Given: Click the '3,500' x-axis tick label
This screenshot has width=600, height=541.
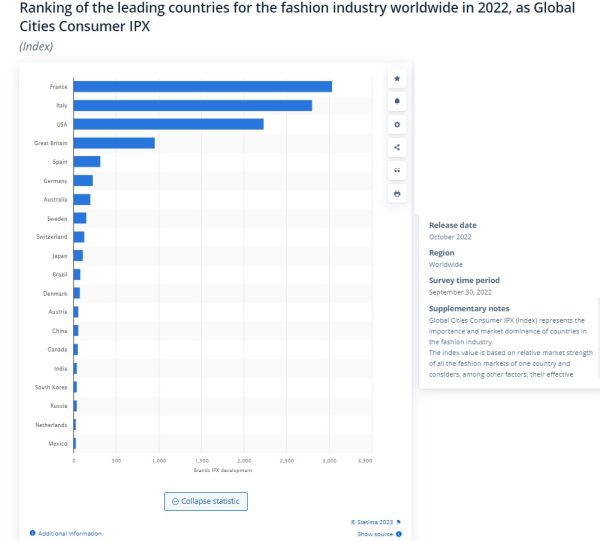Looking at the screenshot, I should (365, 461).
